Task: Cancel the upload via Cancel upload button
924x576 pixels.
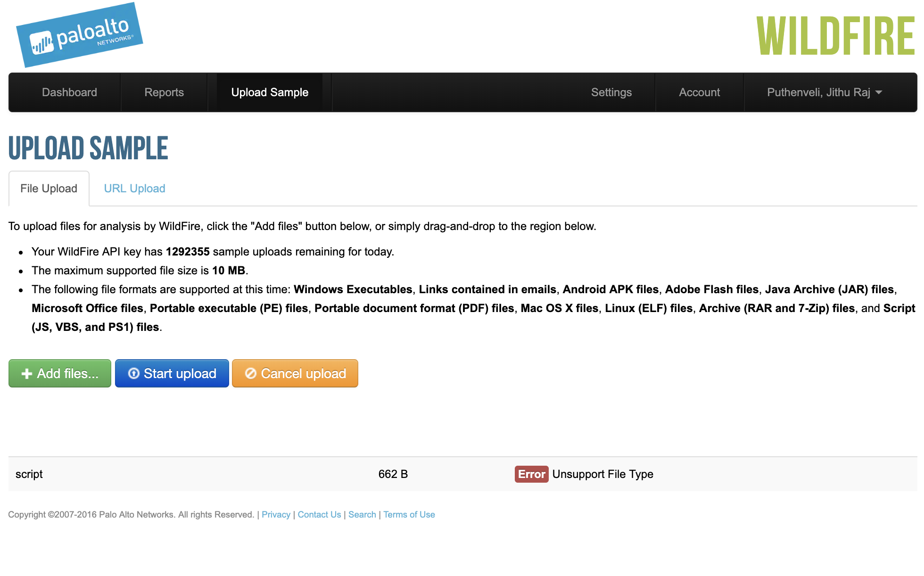Action: pos(295,373)
